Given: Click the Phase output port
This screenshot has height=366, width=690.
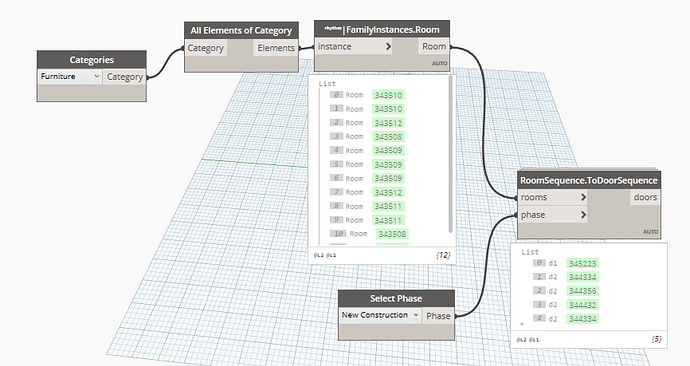Looking at the screenshot, I should coord(438,316).
